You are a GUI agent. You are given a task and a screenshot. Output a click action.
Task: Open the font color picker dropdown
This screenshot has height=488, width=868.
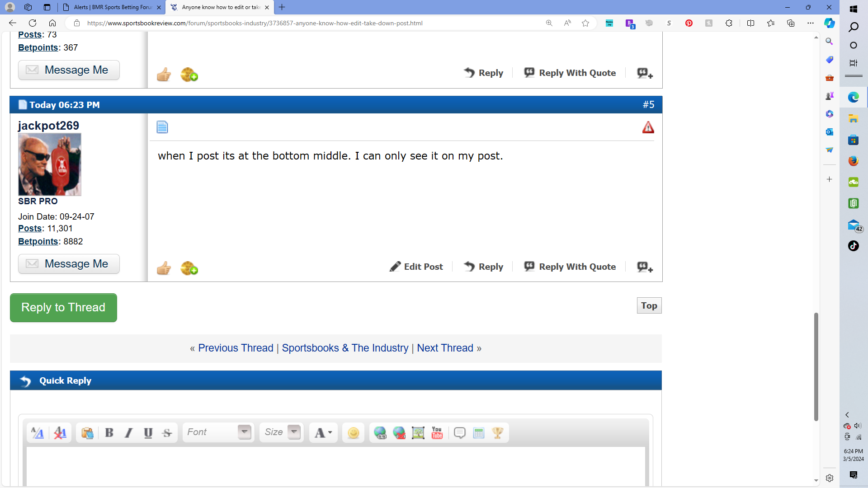tap(323, 433)
